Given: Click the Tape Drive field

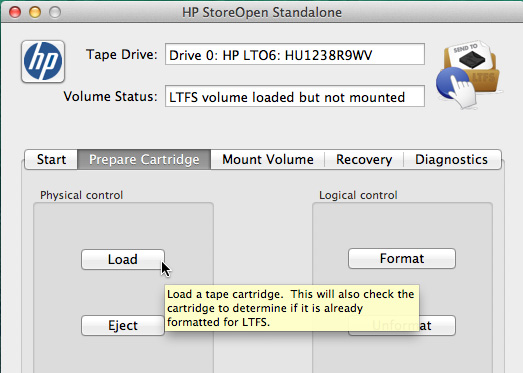Looking at the screenshot, I should 295,54.
